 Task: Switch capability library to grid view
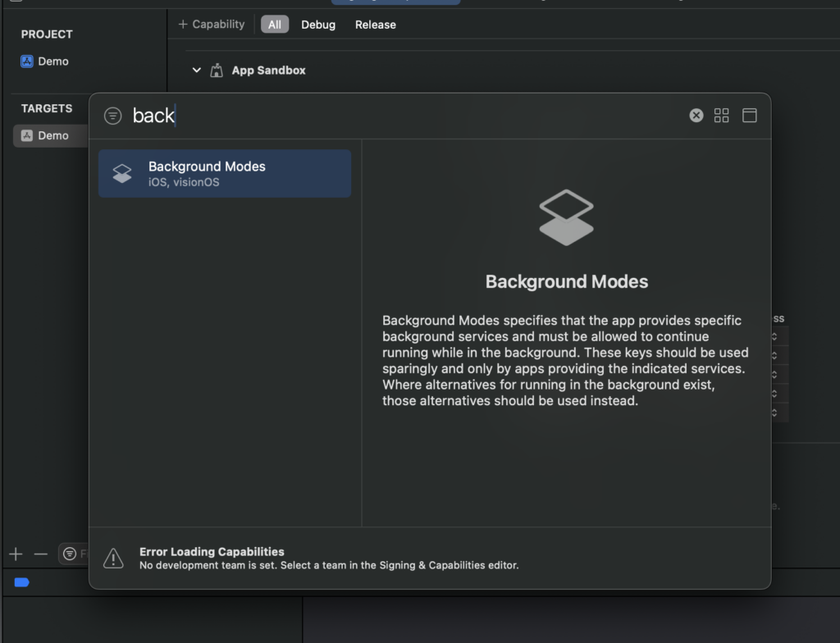tap(721, 116)
